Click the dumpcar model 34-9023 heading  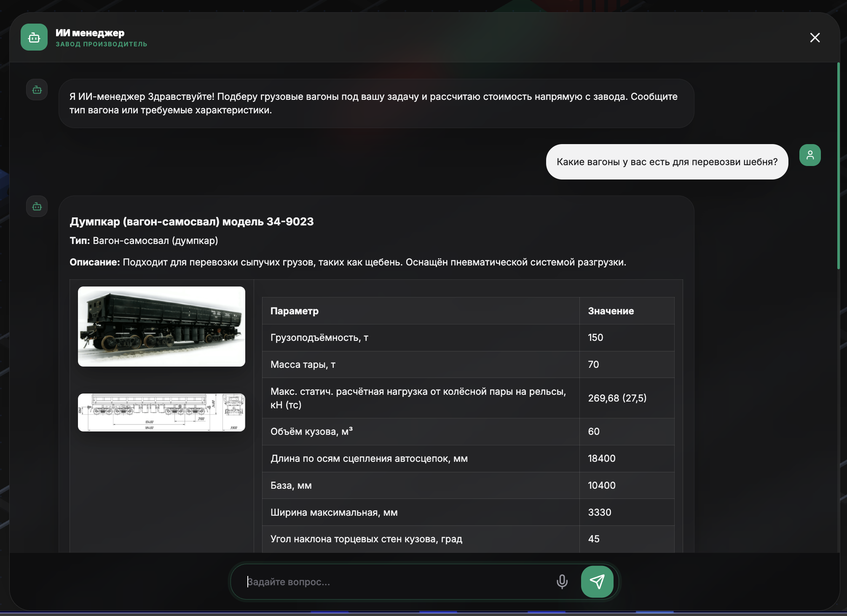(192, 222)
